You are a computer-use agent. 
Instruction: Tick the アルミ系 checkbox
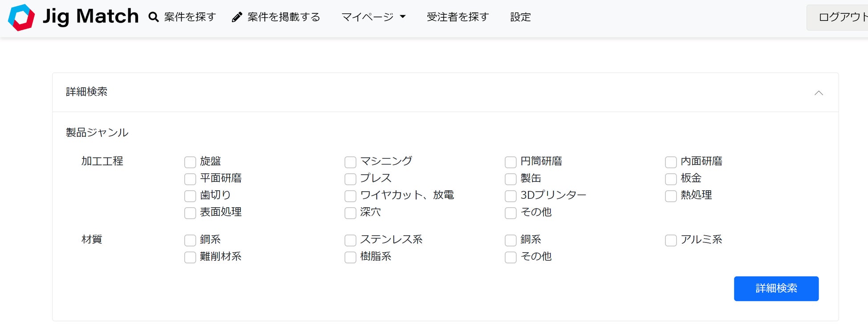pos(671,240)
